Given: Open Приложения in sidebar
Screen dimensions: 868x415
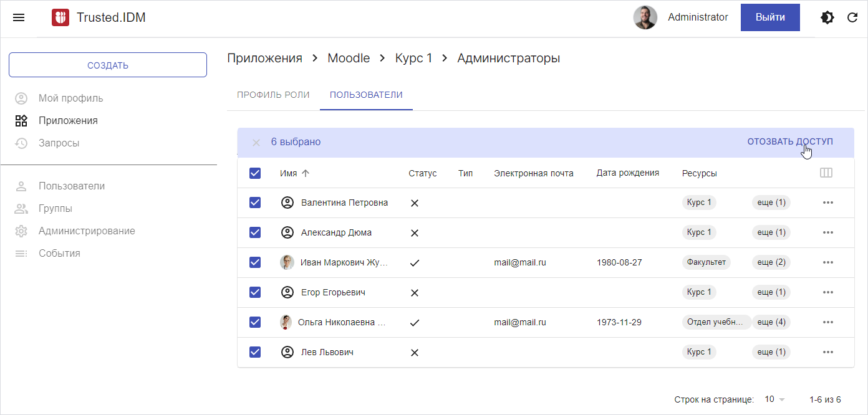Looking at the screenshot, I should 68,121.
